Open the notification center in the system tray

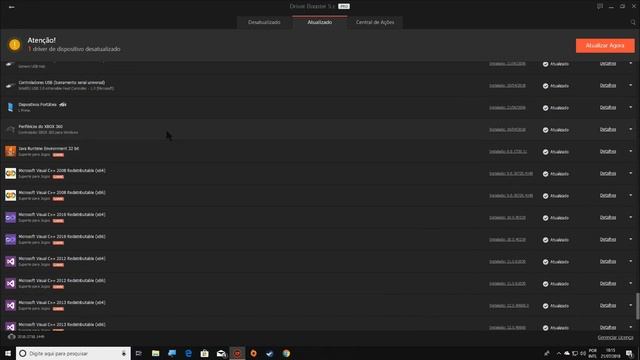[x=629, y=353]
